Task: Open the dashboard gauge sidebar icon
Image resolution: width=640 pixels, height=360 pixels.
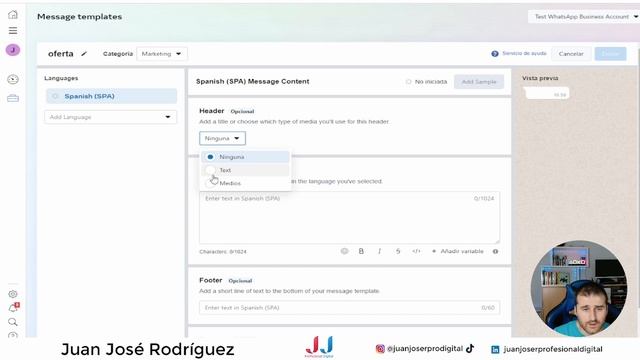Action: tap(13, 79)
